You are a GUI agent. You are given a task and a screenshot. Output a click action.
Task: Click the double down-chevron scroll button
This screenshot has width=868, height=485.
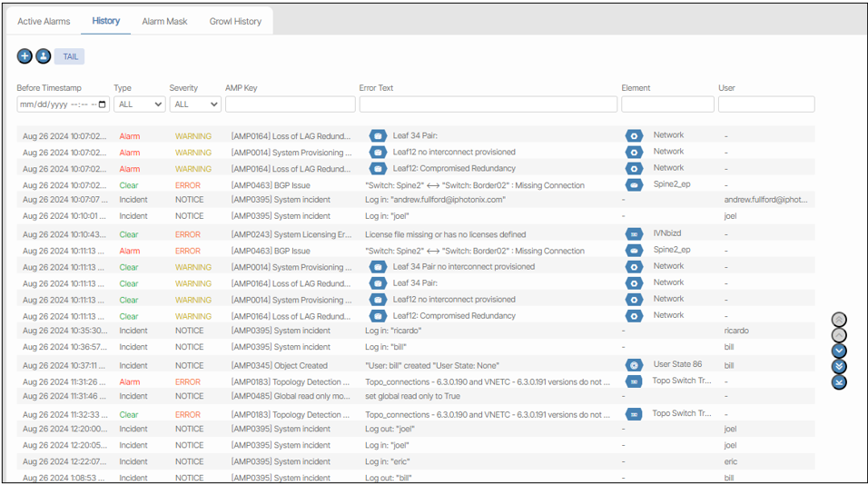click(x=839, y=366)
